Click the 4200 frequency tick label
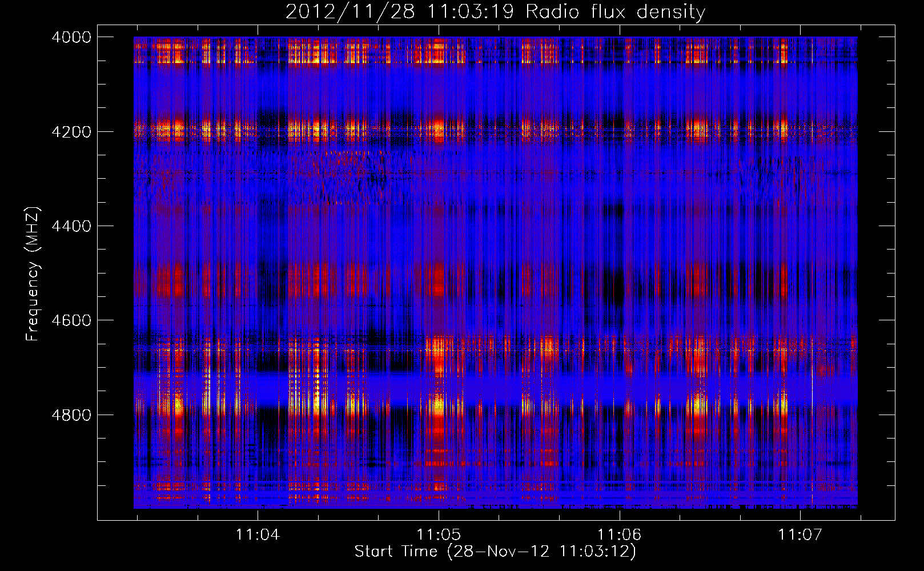 [x=71, y=131]
